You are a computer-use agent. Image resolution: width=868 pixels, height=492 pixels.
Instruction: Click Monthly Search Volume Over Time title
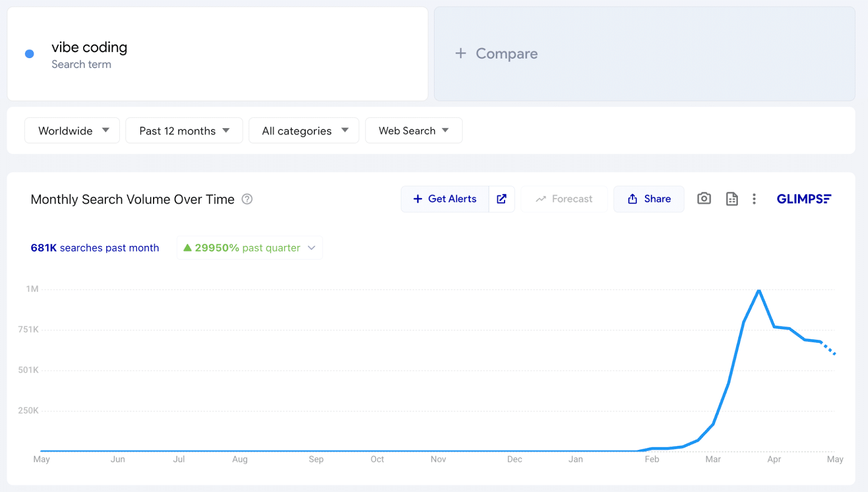click(132, 199)
